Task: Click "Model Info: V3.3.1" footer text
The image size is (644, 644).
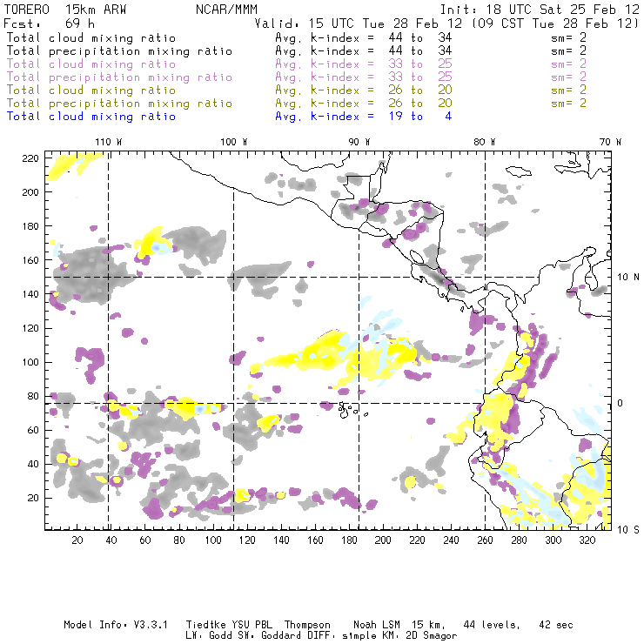Action: point(116,625)
